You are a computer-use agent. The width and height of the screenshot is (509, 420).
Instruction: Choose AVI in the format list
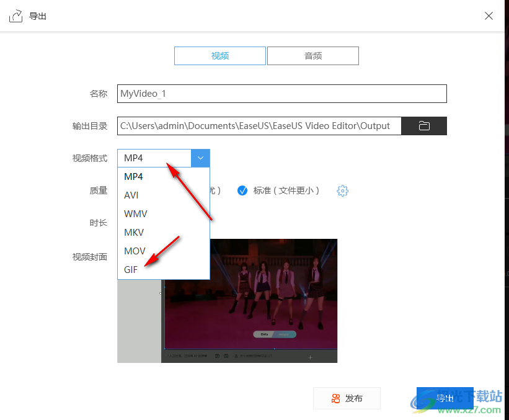[x=131, y=195]
